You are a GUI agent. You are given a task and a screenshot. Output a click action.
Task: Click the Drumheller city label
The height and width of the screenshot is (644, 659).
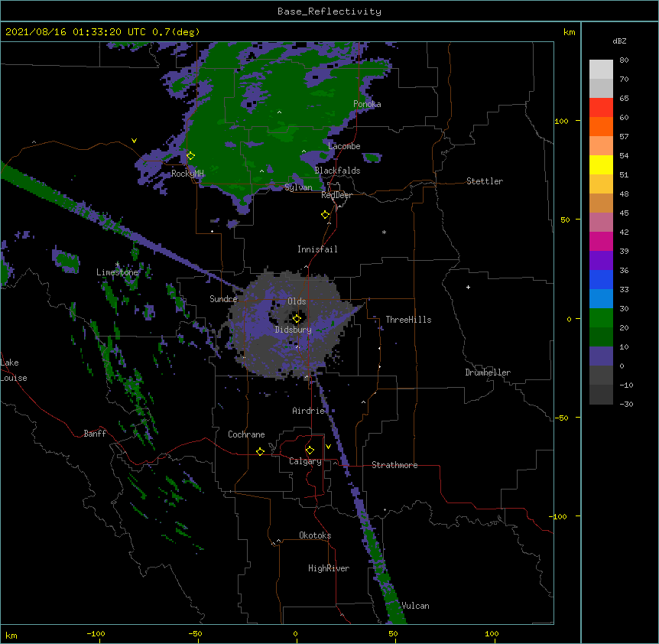[x=488, y=372]
